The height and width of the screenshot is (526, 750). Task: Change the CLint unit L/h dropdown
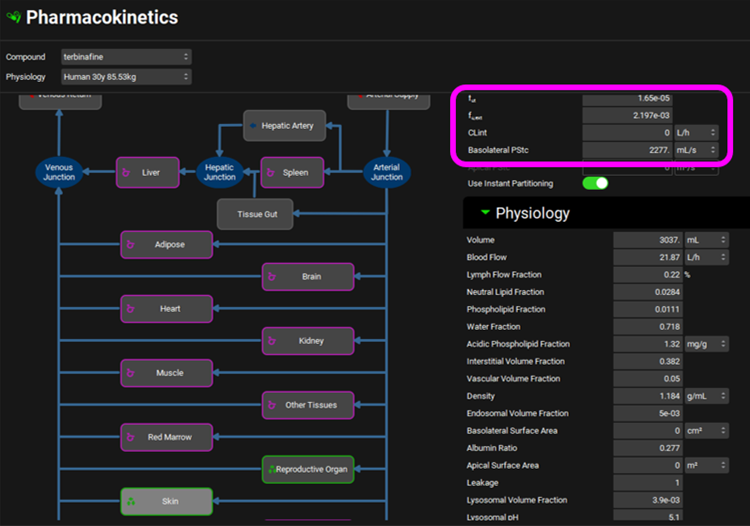click(x=696, y=133)
